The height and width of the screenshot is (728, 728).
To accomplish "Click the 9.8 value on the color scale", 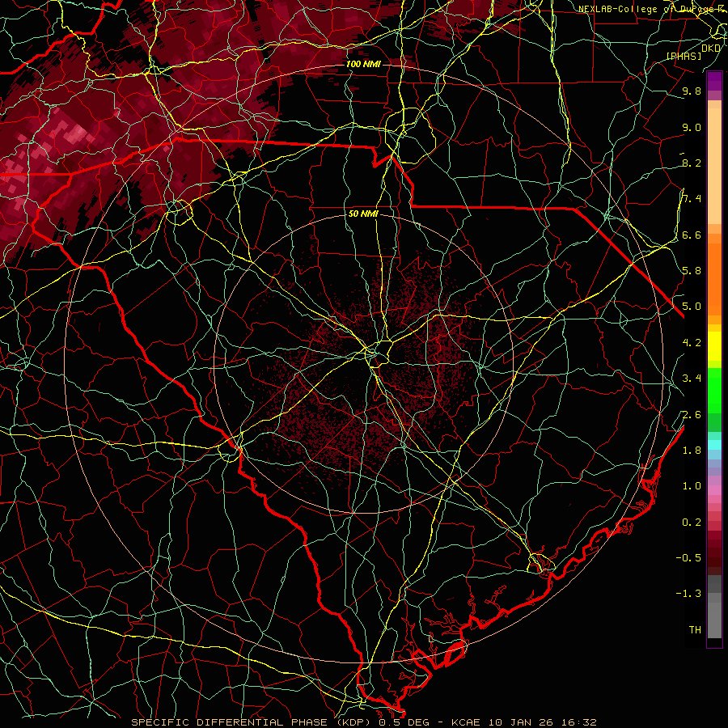I will pos(692,91).
